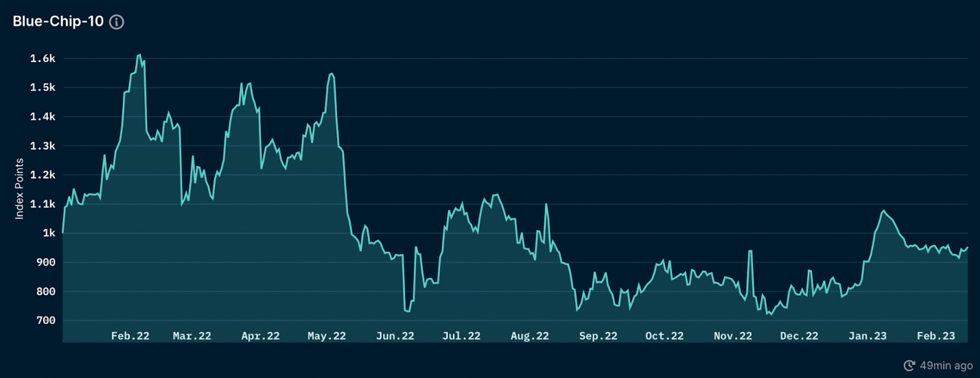Viewport: 980px width, 378px height.
Task: Click the Jun.22 x-axis label
Action: pos(395,336)
